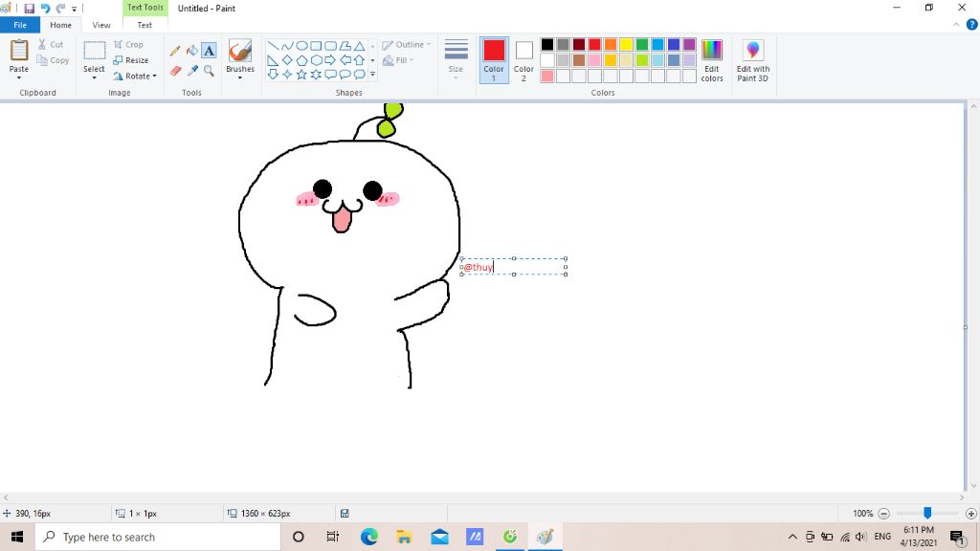Collapse the ribbon with the chevron
Viewport: 980px width, 551px height.
click(956, 25)
